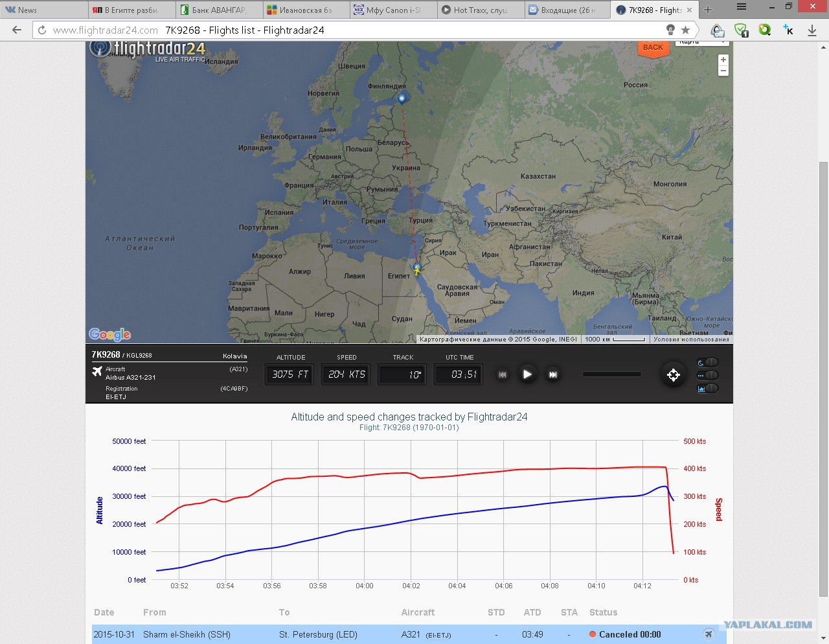Switch to the 'Hot Traxx' tab
Image resolution: width=829 pixels, height=644 pixels.
pos(481,10)
